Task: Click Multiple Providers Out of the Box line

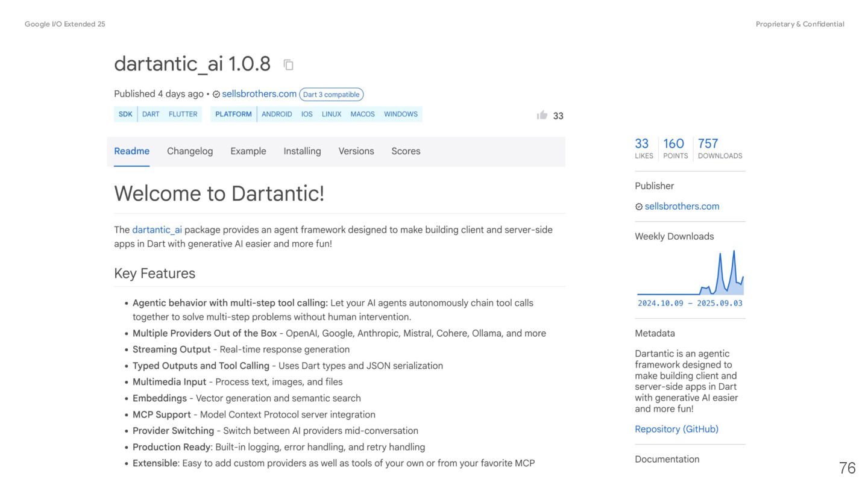Action: (339, 333)
